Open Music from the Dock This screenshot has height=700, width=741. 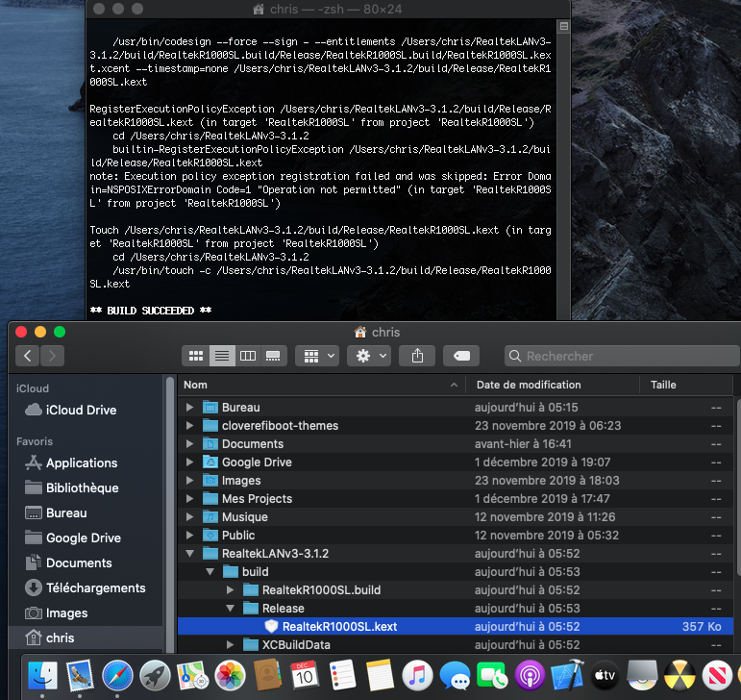tap(417, 675)
